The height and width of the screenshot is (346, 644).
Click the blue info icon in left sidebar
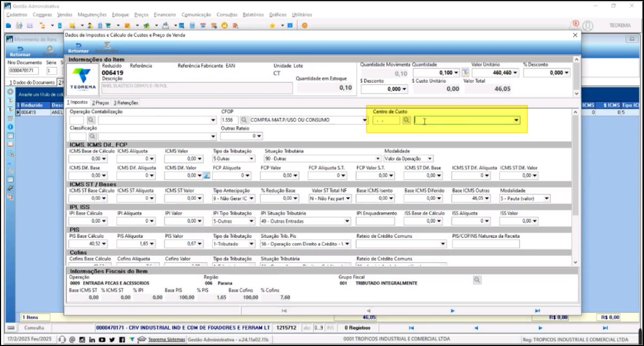coord(10,127)
